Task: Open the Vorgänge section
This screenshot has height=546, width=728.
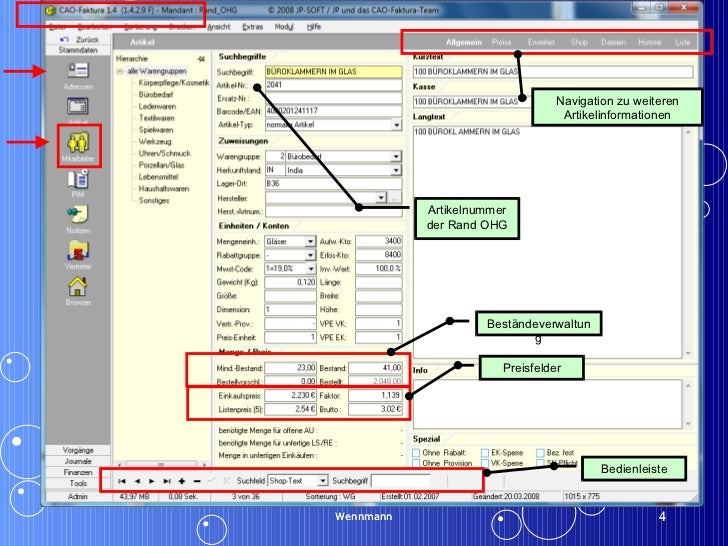Action: click(x=78, y=450)
